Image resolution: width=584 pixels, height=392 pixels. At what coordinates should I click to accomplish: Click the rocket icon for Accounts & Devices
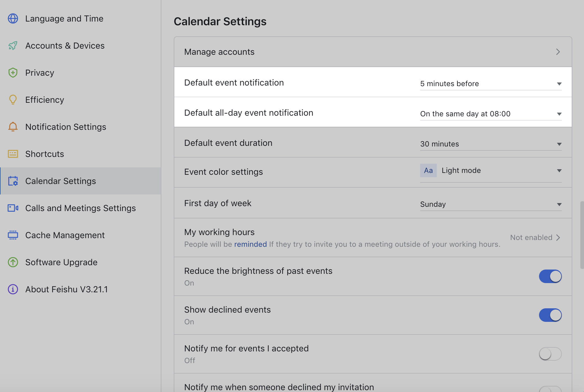(13, 46)
